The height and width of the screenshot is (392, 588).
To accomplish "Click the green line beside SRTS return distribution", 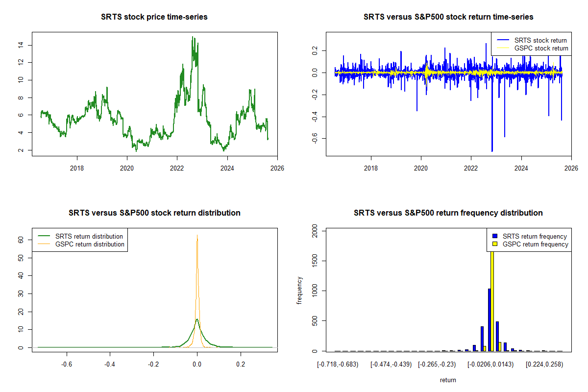I will 45,236.
